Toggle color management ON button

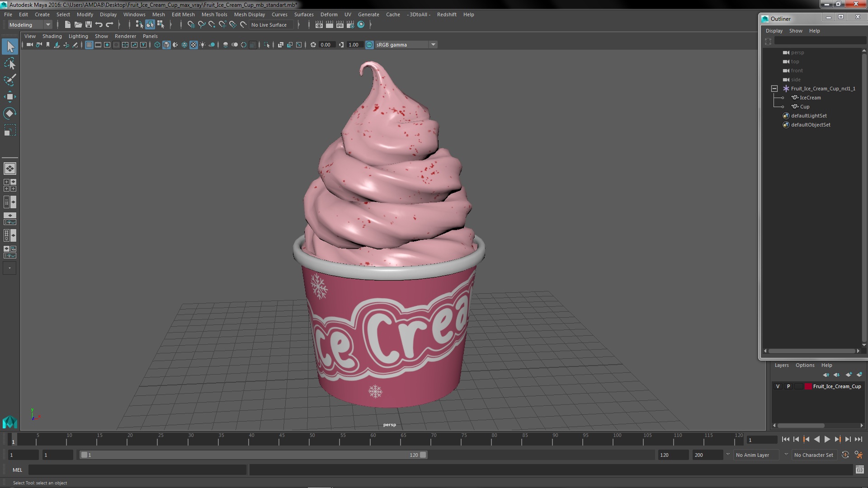point(369,45)
